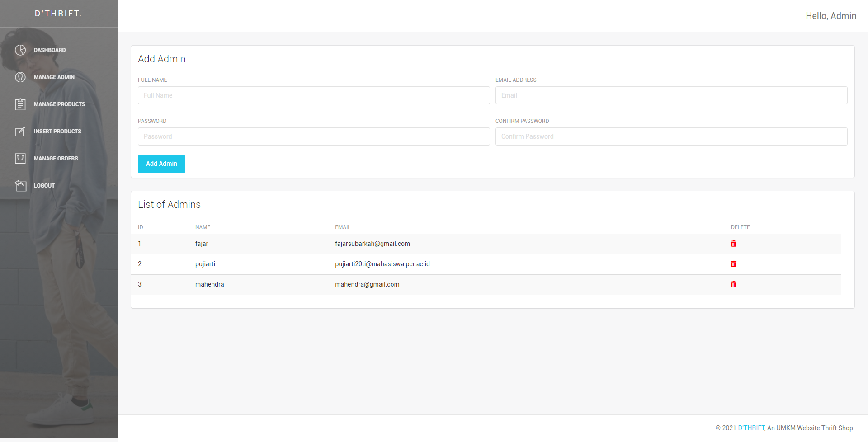Delete admin fajar using the trash icon
This screenshot has height=442, width=868.
[734, 244]
